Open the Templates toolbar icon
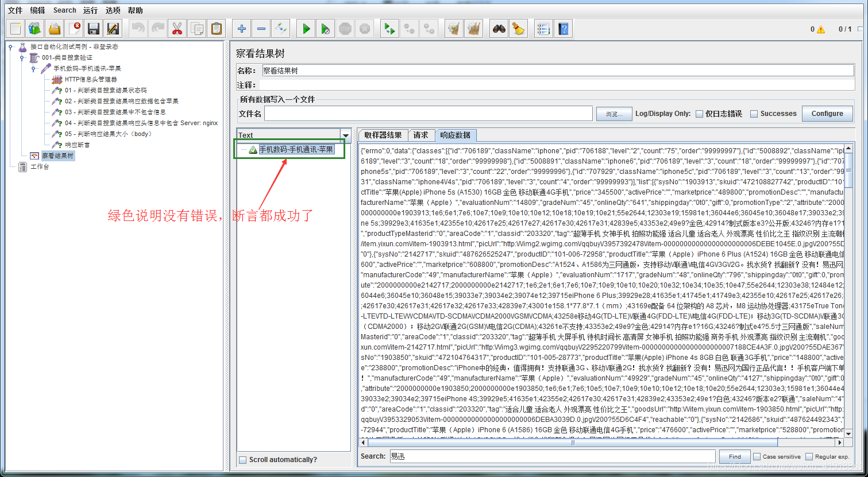868x477 pixels. 35,28
